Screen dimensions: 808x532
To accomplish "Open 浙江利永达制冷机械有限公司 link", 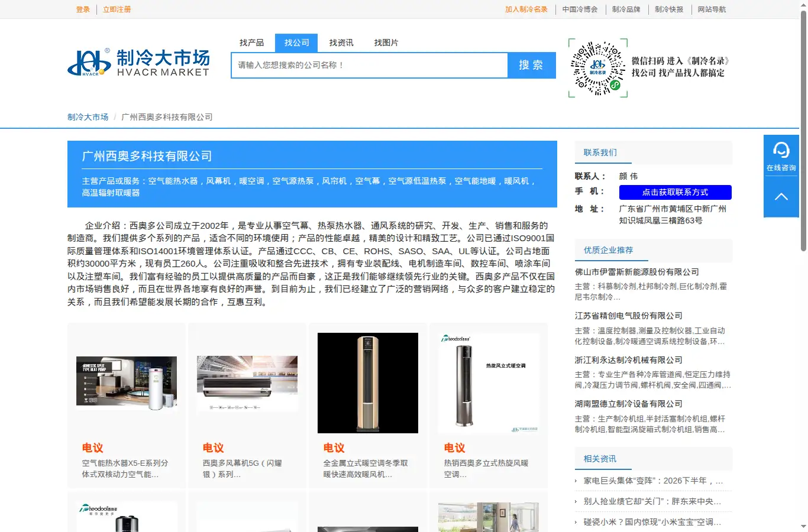I will coord(629,360).
